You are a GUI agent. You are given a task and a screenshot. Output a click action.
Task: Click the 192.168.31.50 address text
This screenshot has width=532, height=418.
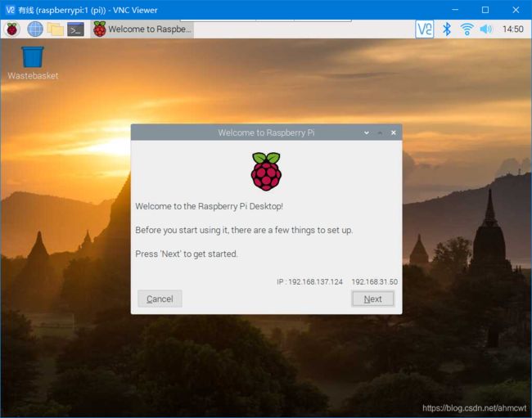point(375,281)
